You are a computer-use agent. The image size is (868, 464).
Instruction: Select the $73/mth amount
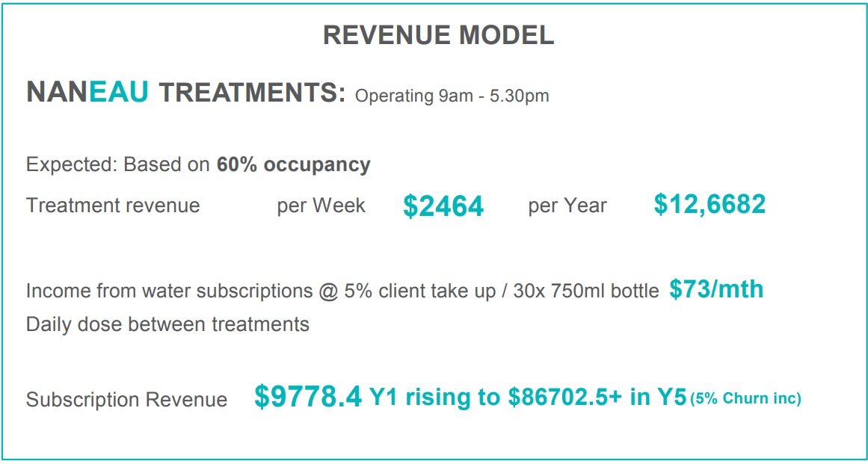pos(716,289)
